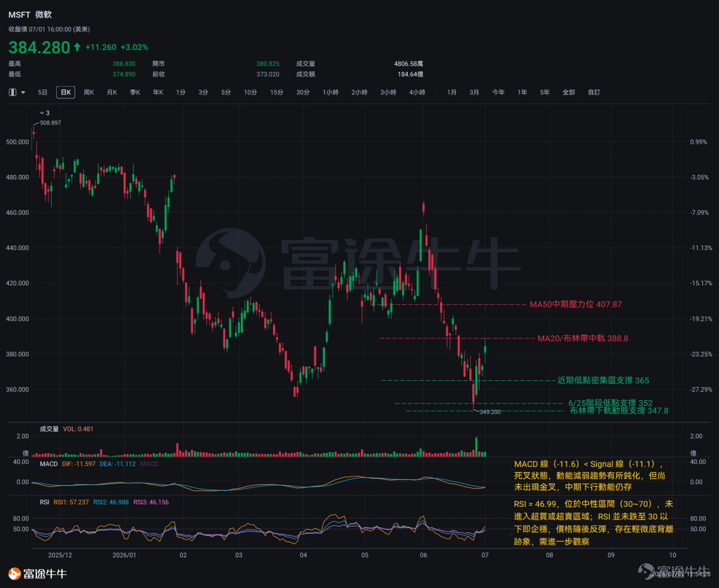Select the 5日 timeframe tab
Image resolution: width=719 pixels, height=588 pixels.
[x=43, y=92]
